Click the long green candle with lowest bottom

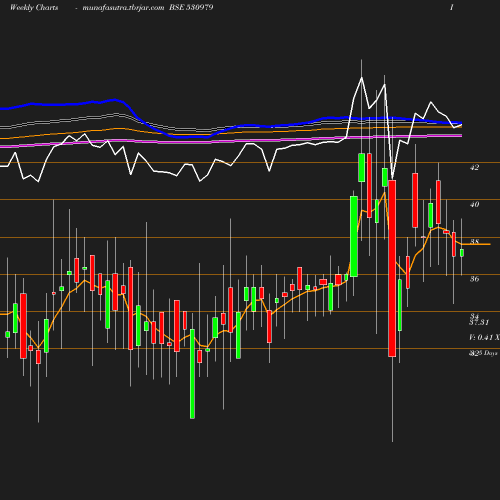tap(192, 374)
